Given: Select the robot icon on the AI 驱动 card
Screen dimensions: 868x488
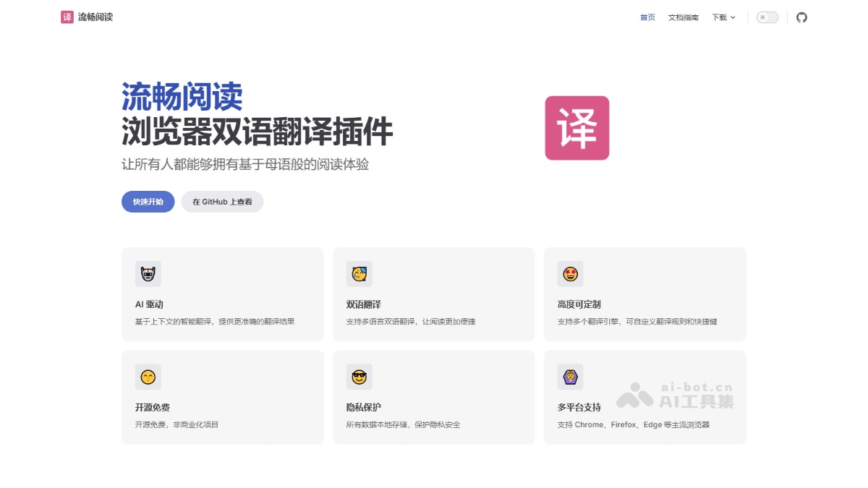Looking at the screenshot, I should (148, 274).
